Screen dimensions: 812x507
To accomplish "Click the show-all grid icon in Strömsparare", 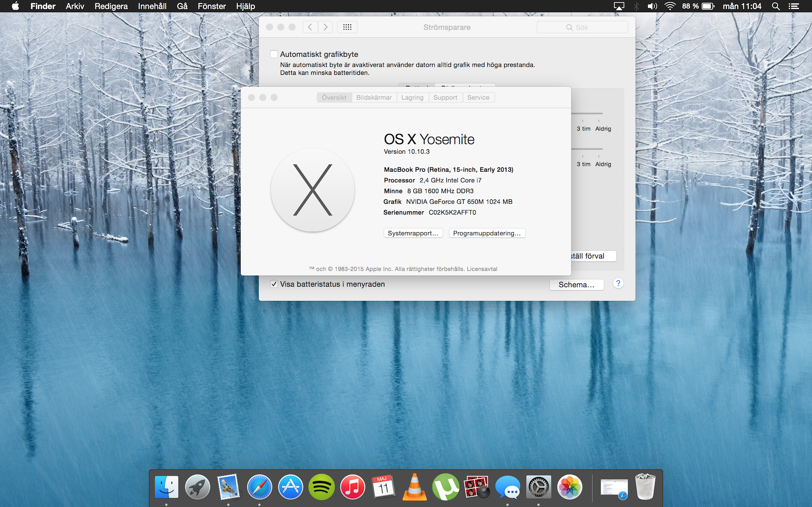I will 347,27.
